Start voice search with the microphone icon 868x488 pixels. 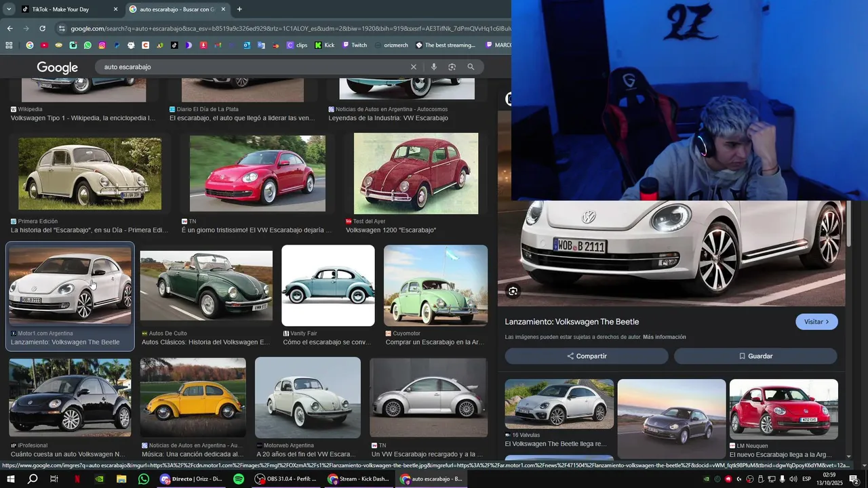point(434,67)
